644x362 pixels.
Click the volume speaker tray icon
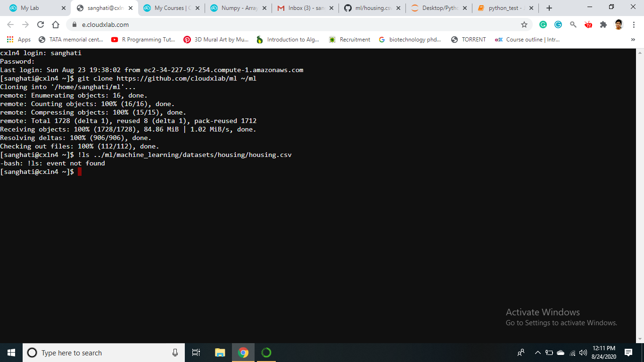point(583,353)
